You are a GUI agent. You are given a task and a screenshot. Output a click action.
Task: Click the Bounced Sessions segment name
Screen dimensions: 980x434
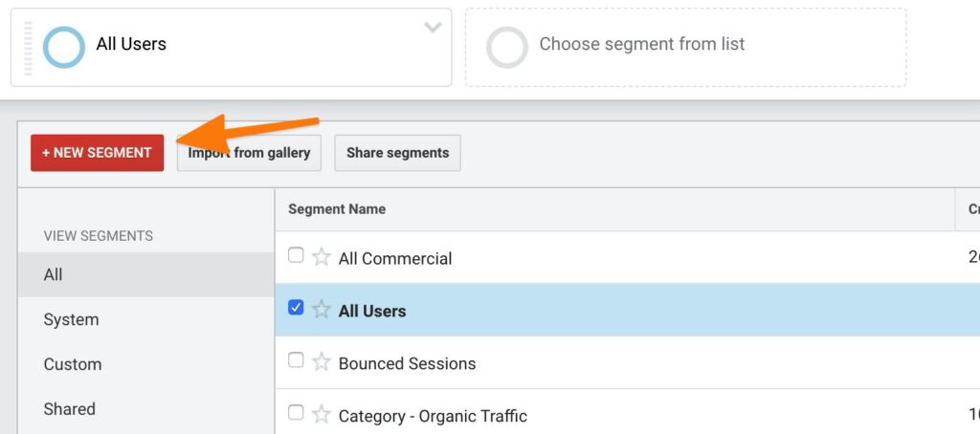[407, 363]
